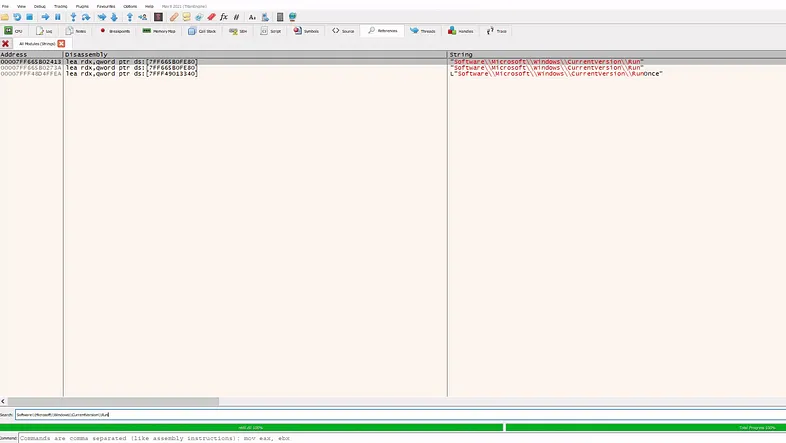
Task: Click Execute till return icon
Action: 129,17
